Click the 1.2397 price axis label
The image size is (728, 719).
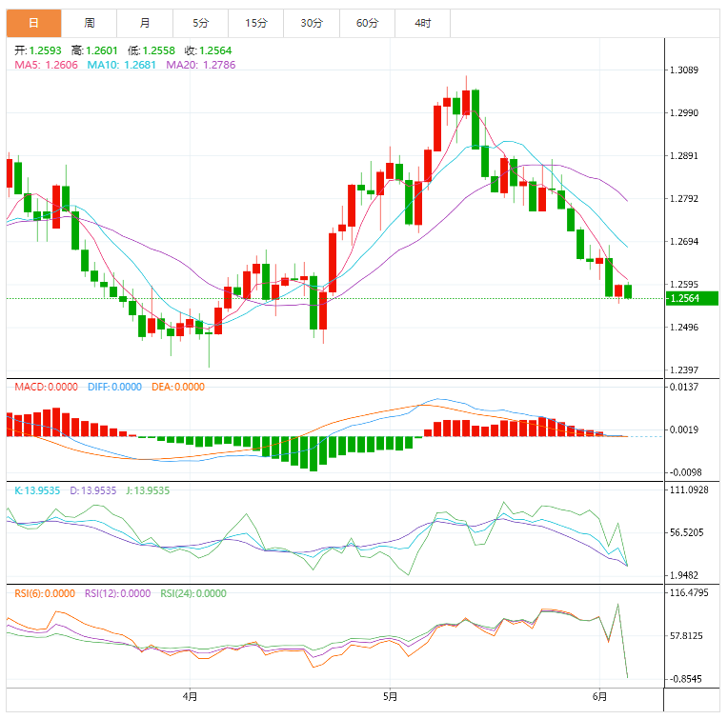(x=684, y=370)
